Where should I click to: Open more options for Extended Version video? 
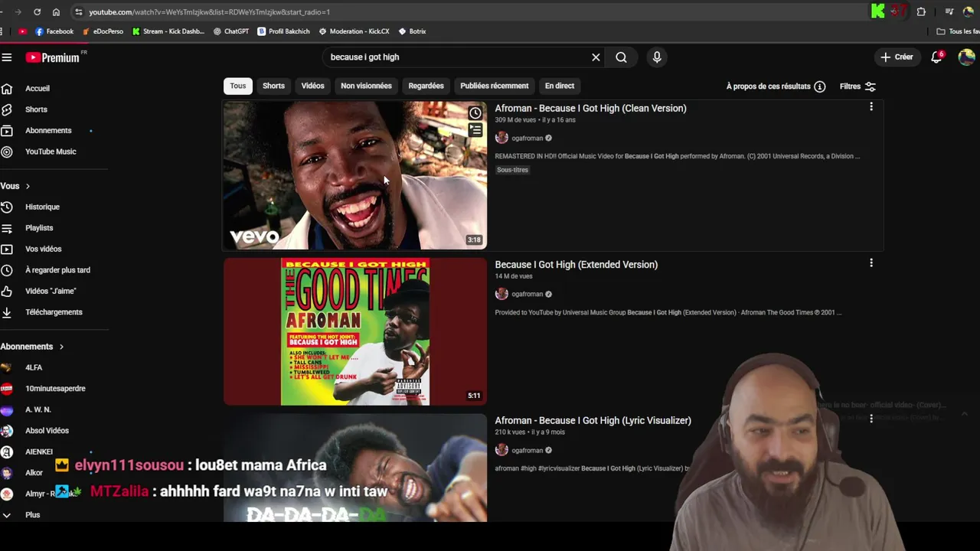tap(871, 263)
